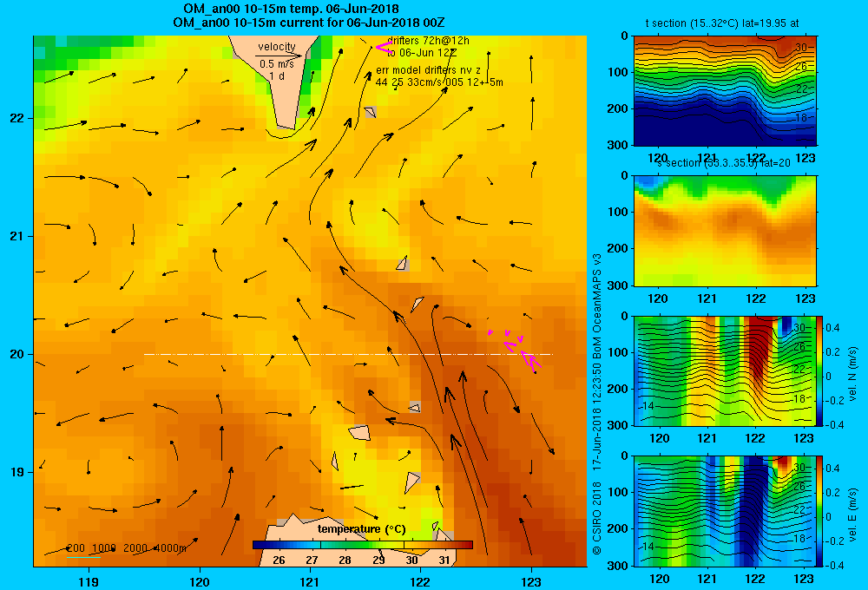Click the -0.4 tick on vel. E colorbar

point(834,565)
